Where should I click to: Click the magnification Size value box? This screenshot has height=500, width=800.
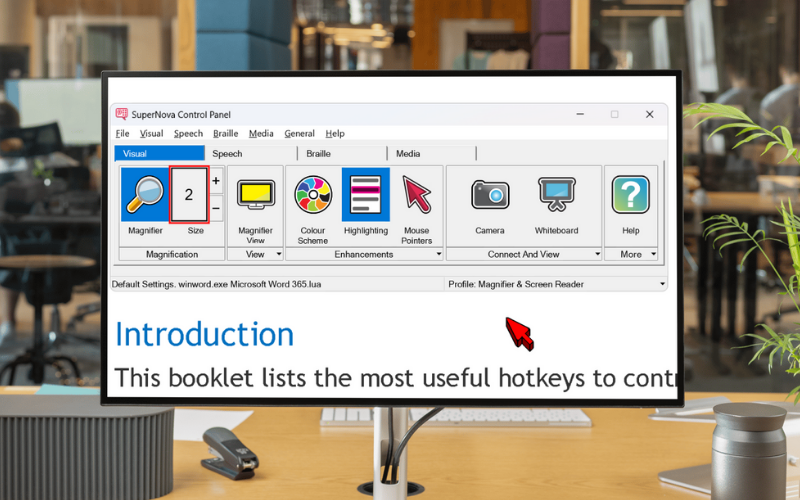pyautogui.click(x=189, y=194)
